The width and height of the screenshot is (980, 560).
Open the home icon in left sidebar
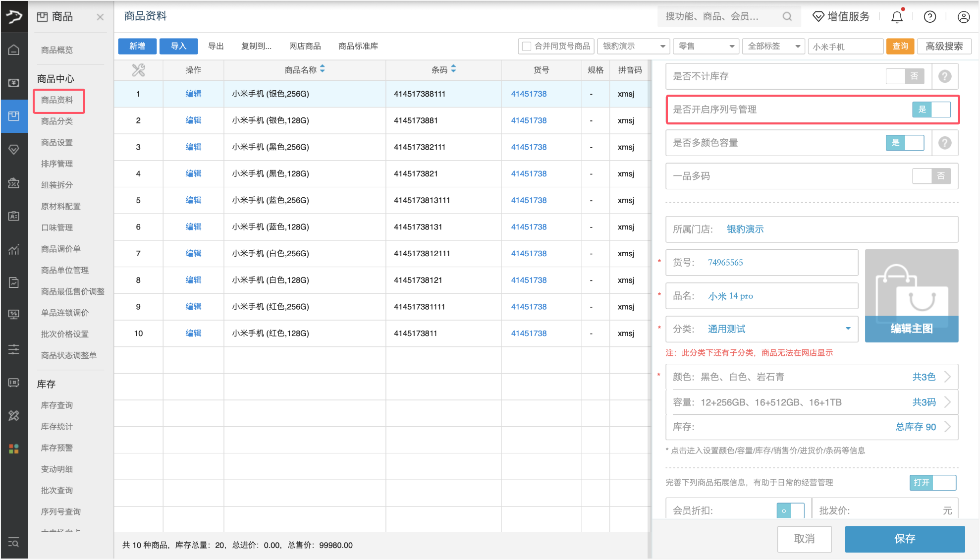(x=14, y=50)
